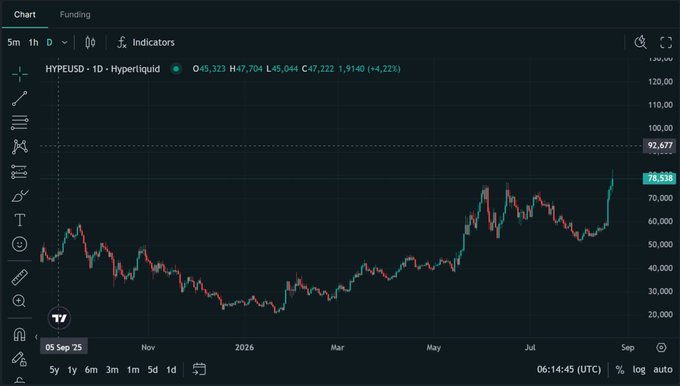
Task: Click the green market status dot
Action: click(176, 69)
